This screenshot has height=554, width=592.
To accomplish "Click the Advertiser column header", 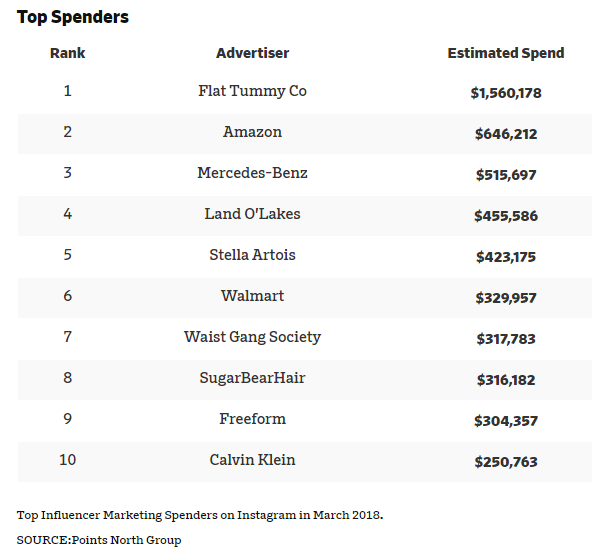I will (252, 53).
